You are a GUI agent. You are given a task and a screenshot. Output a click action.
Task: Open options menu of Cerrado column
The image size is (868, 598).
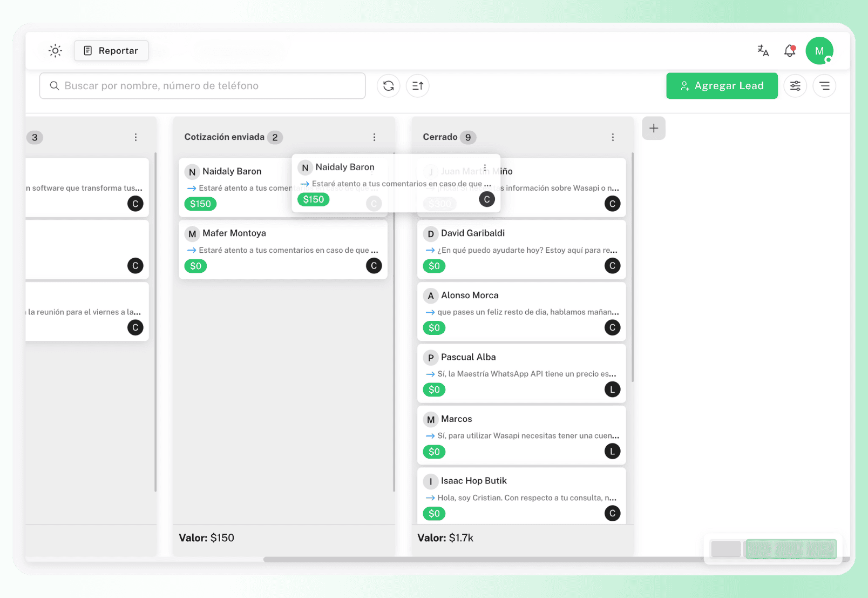(x=613, y=137)
